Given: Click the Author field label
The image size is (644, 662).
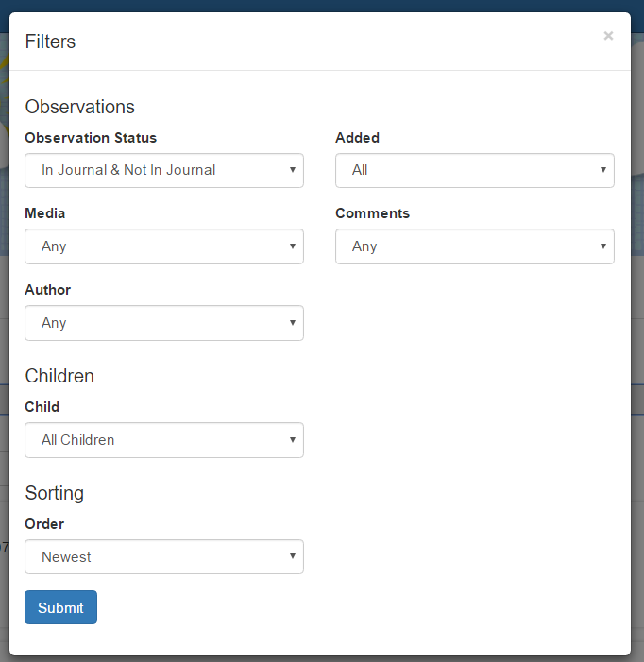Looking at the screenshot, I should tap(48, 290).
